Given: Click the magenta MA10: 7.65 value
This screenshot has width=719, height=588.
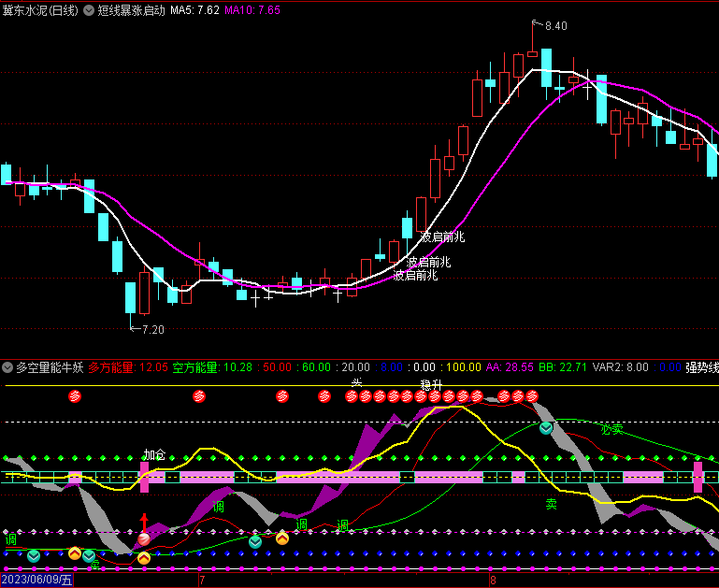Looking at the screenshot, I should point(252,10).
